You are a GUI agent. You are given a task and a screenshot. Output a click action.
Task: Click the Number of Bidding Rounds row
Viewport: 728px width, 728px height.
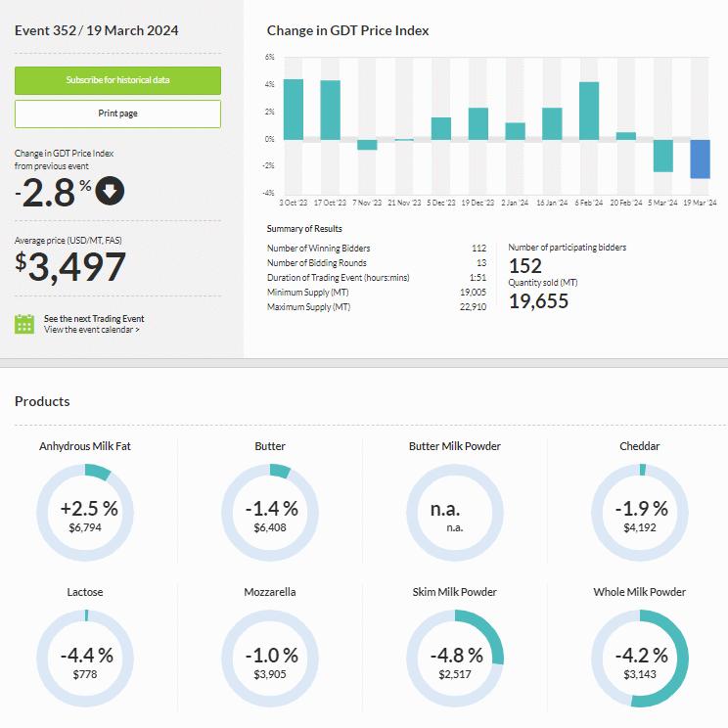[377, 263]
